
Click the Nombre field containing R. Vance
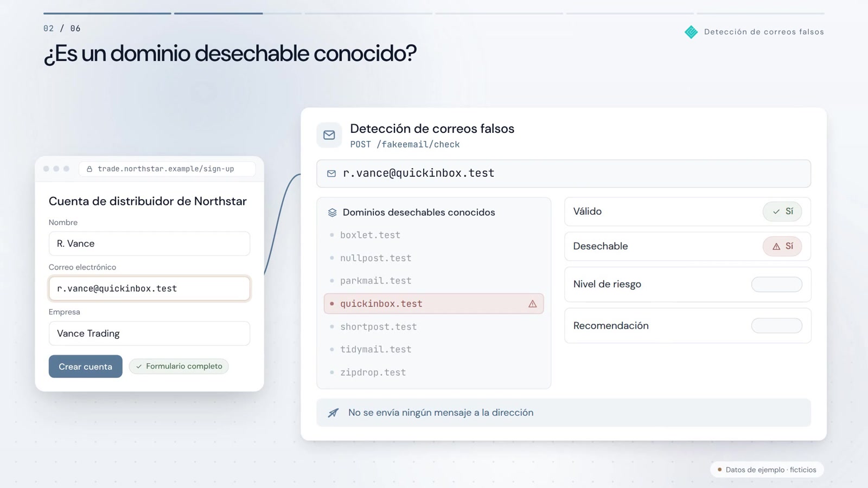(149, 243)
